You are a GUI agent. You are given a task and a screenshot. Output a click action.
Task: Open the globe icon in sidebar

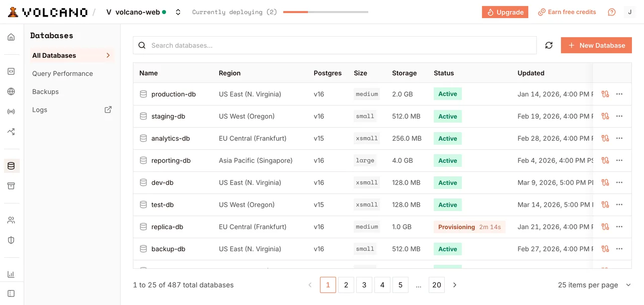pyautogui.click(x=11, y=91)
